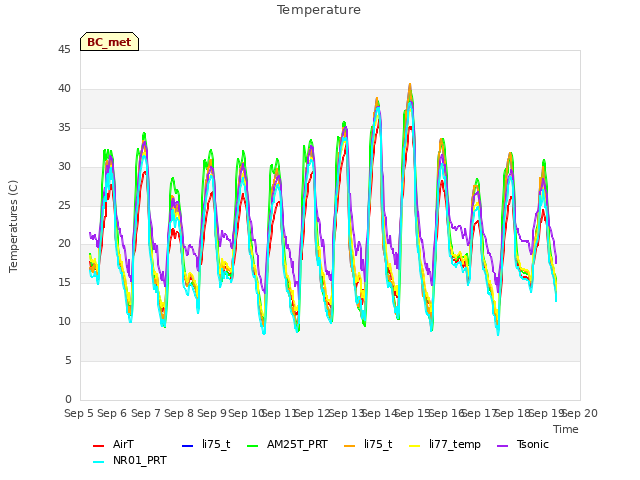Image resolution: width=640 pixels, height=480 pixels.
Task: Click the Sep 8 x-axis tick label
Action: (179, 413)
